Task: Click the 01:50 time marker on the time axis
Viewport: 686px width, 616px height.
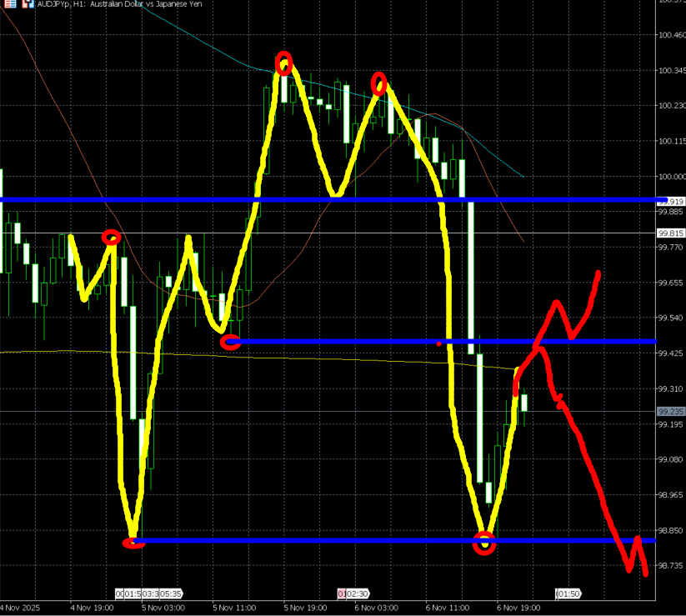Action: click(568, 594)
